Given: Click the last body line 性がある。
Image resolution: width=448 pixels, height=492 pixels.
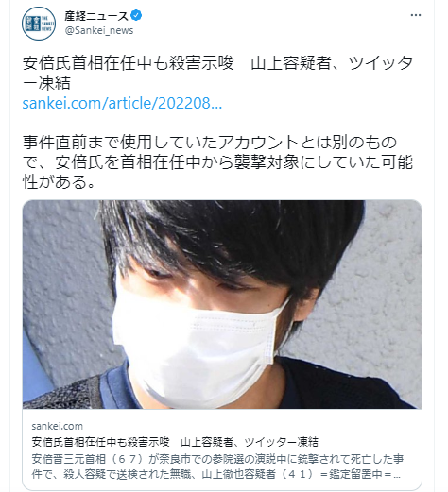Looking at the screenshot, I should tap(59, 182).
